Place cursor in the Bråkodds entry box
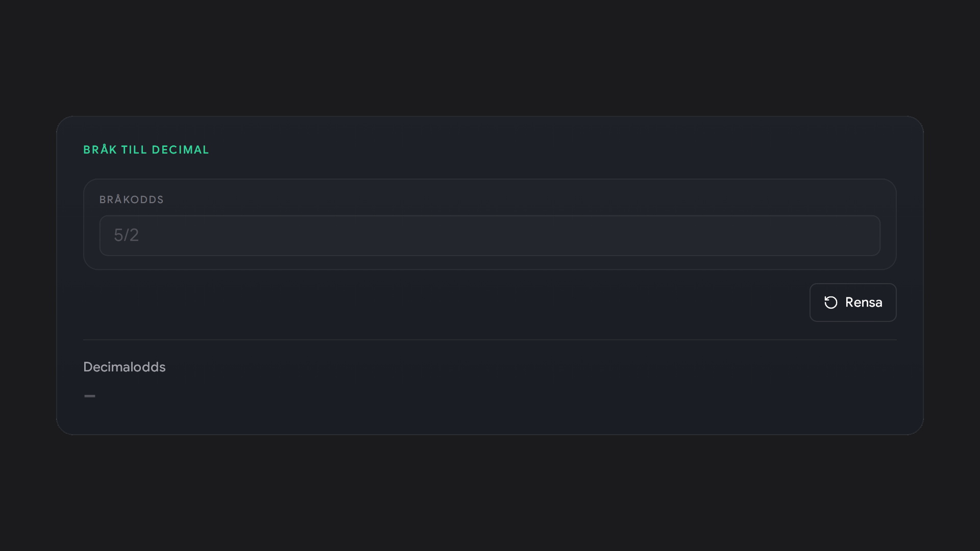980x551 pixels. coord(489,235)
